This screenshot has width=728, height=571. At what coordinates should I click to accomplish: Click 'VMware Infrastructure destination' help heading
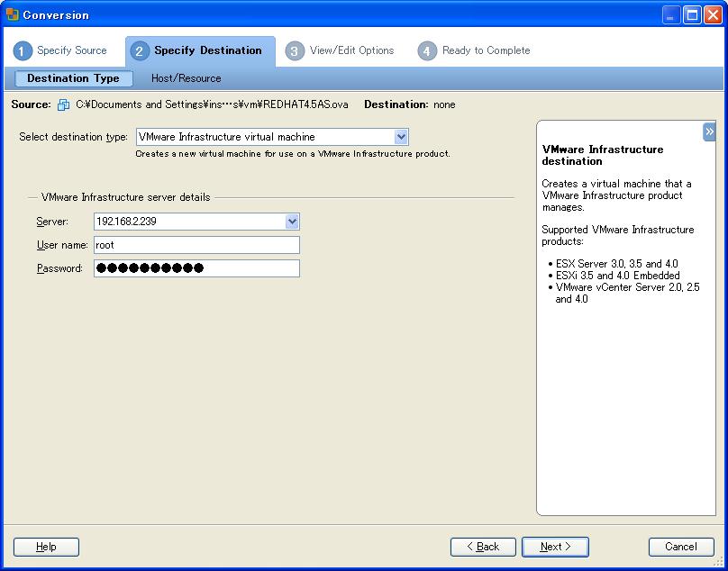coord(603,156)
